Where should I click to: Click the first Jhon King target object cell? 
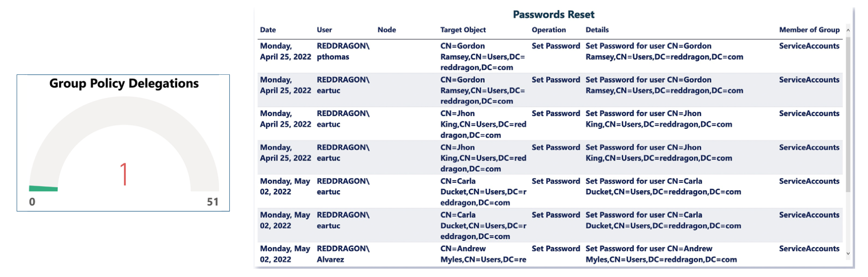483,124
